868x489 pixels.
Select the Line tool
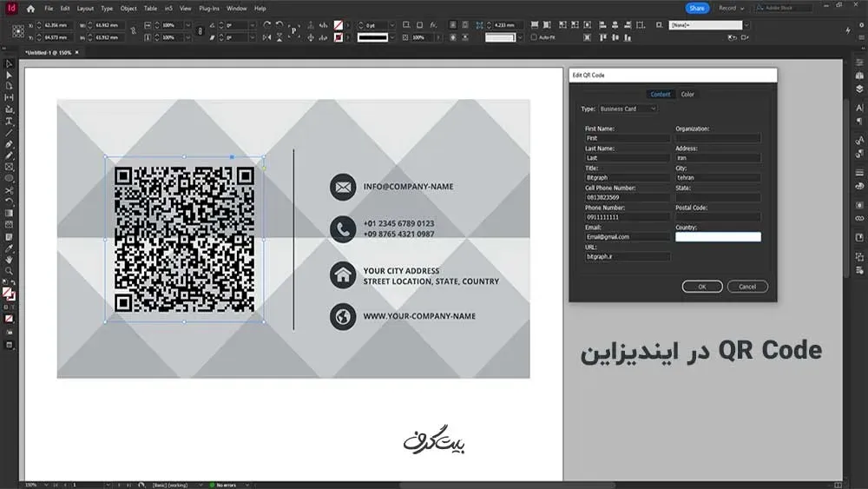(9, 132)
